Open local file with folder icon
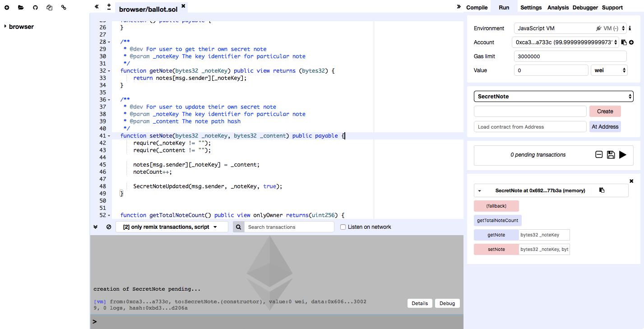 coord(21,7)
